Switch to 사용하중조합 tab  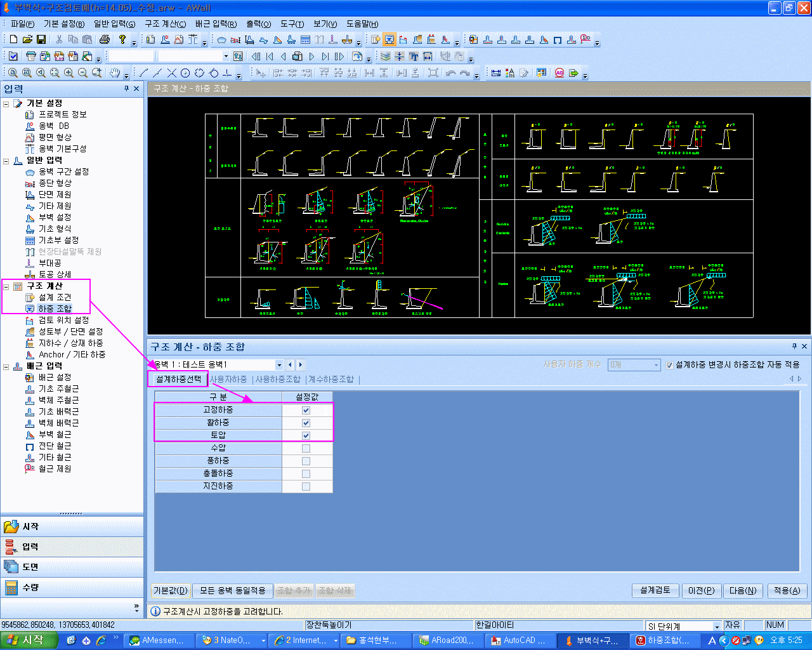click(x=278, y=379)
